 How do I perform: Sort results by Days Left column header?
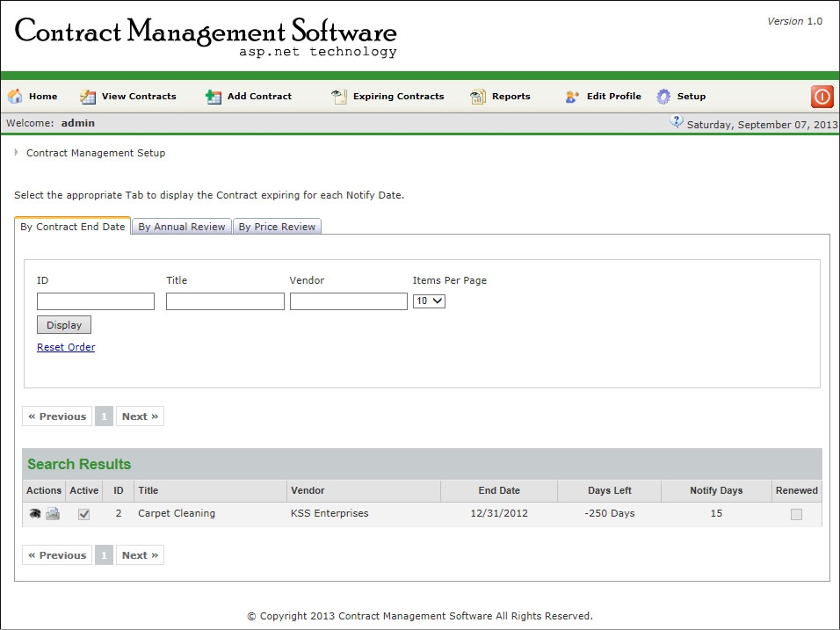point(609,490)
